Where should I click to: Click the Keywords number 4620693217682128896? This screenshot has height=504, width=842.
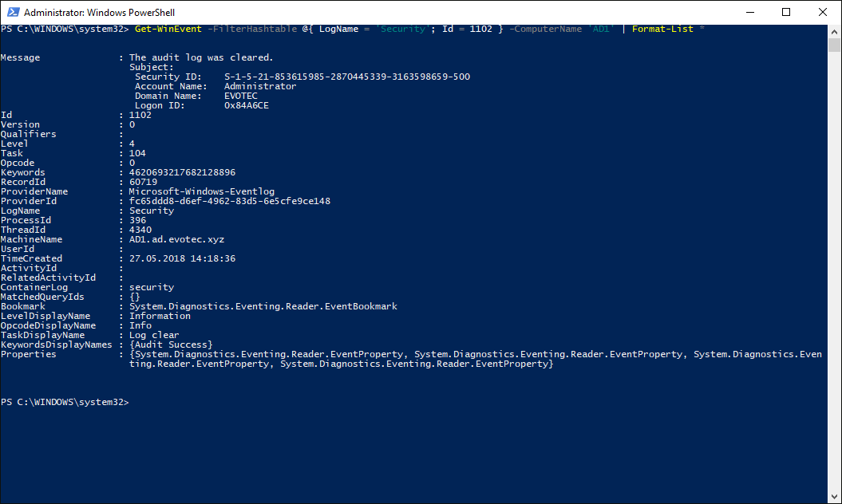(x=182, y=172)
